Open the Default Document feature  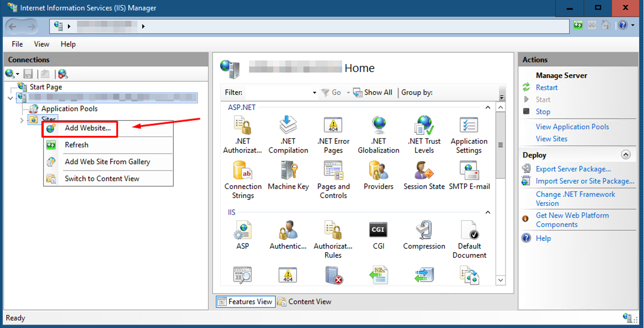469,239
